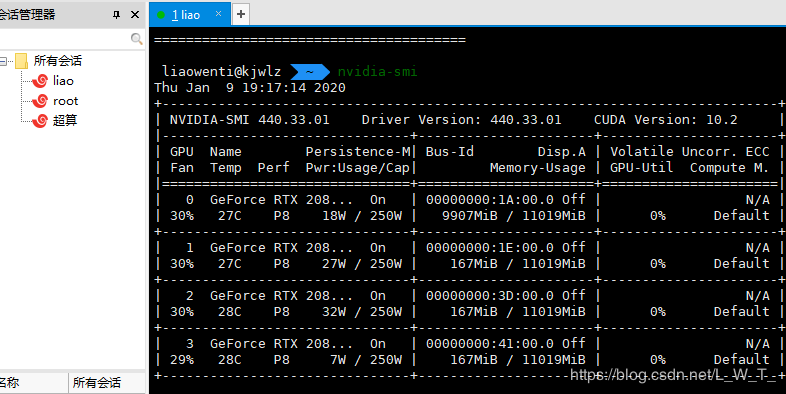The width and height of the screenshot is (786, 394).
Task: Click 'CUDA Version: 10.2' text
Action: (666, 120)
